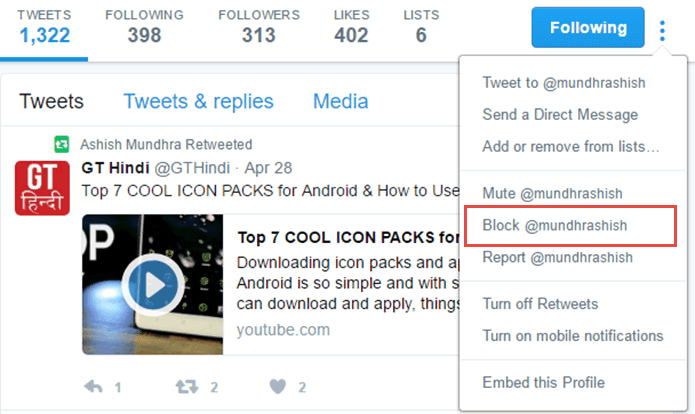Select Turn off Retweets

tap(540, 304)
